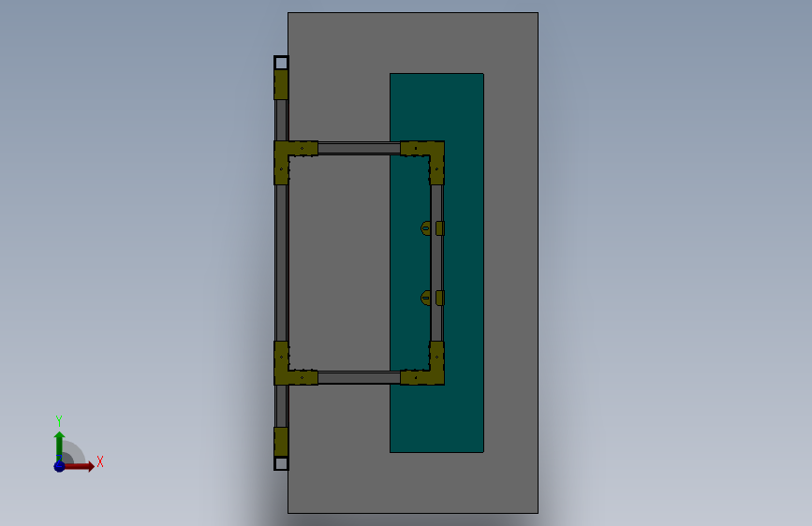Viewport: 812px width, 526px height.
Task: Select the top horizontal frame bar
Action: (x=359, y=149)
